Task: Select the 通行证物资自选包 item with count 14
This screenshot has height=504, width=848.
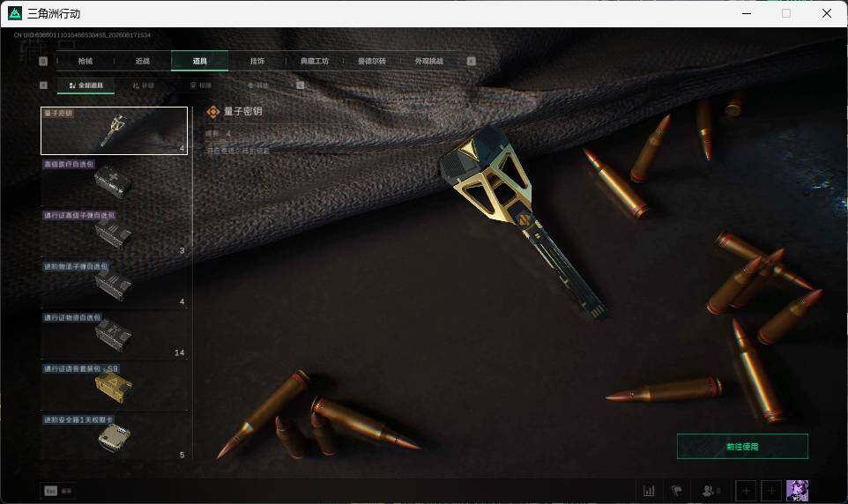Action: pyautogui.click(x=114, y=336)
